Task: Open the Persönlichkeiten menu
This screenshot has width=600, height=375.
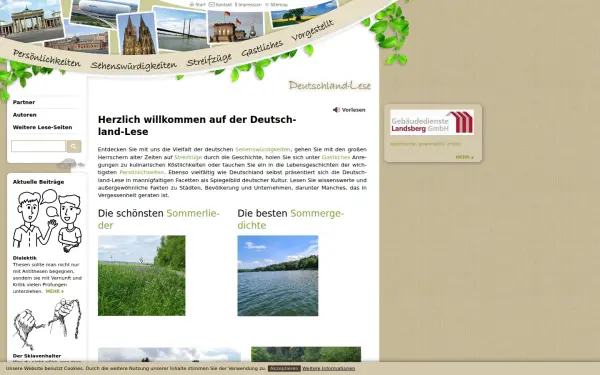Action: pyautogui.click(x=47, y=58)
